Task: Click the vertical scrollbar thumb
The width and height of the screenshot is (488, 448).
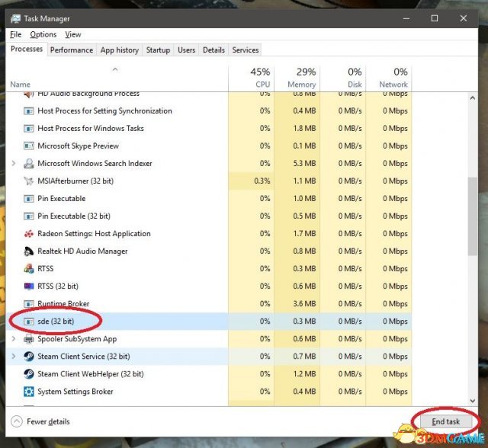Action: click(473, 216)
